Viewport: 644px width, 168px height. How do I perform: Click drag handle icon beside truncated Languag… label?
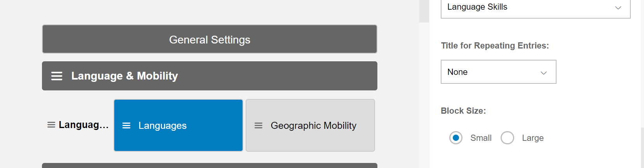tap(51, 125)
